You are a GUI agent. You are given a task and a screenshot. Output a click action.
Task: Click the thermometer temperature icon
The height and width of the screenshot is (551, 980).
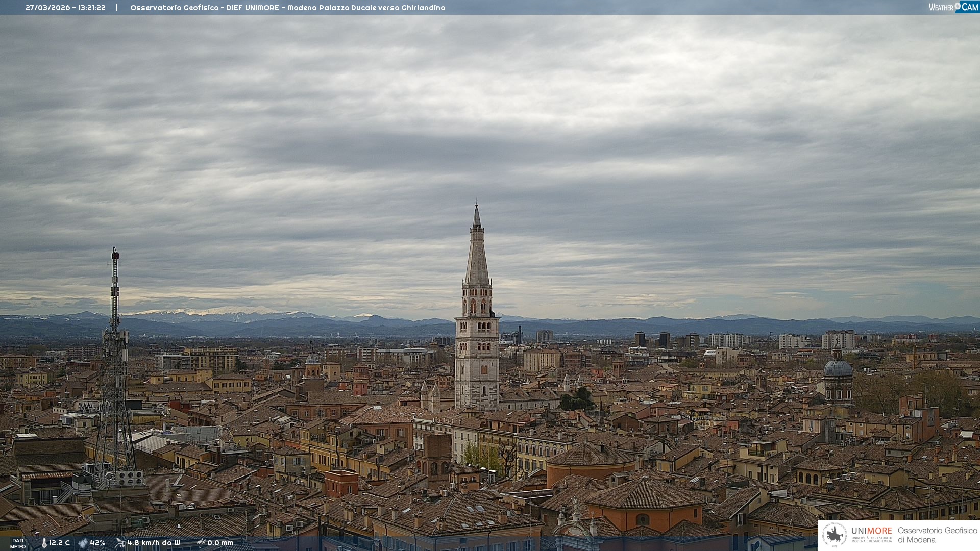tap(44, 543)
